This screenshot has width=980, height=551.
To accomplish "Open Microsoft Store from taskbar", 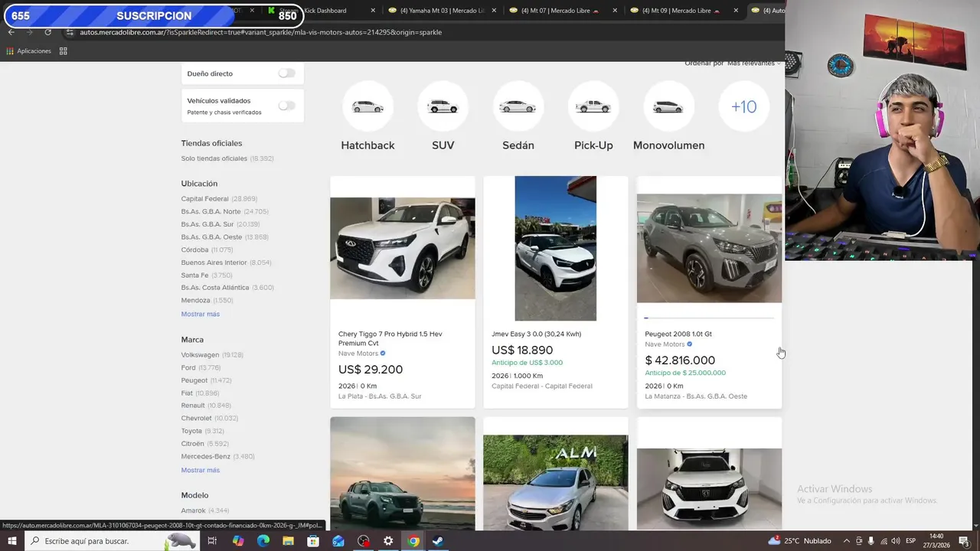I will click(x=313, y=541).
